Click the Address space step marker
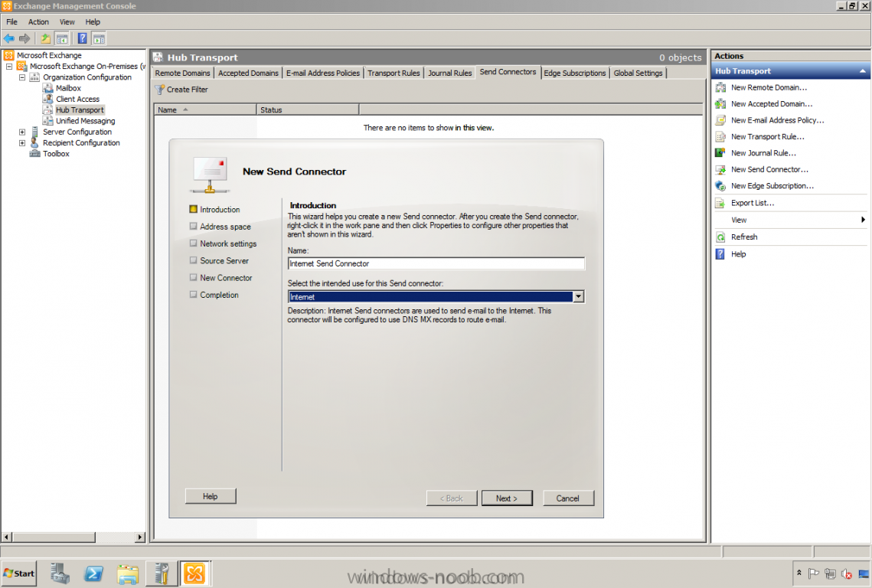The image size is (872, 588). point(193,227)
